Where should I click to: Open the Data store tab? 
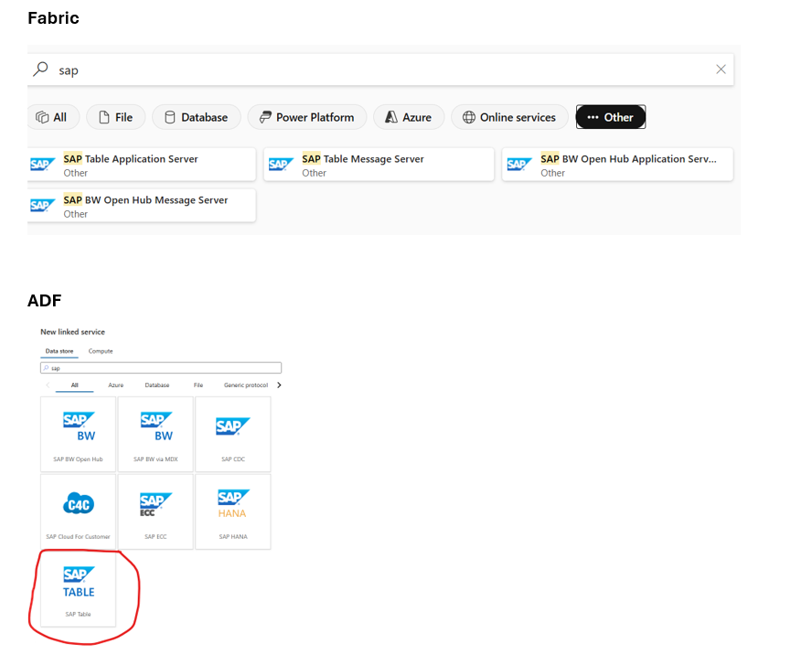coord(59,350)
